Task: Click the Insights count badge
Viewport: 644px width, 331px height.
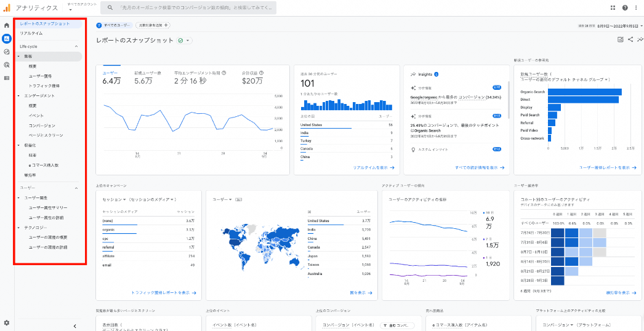Action: (436, 74)
